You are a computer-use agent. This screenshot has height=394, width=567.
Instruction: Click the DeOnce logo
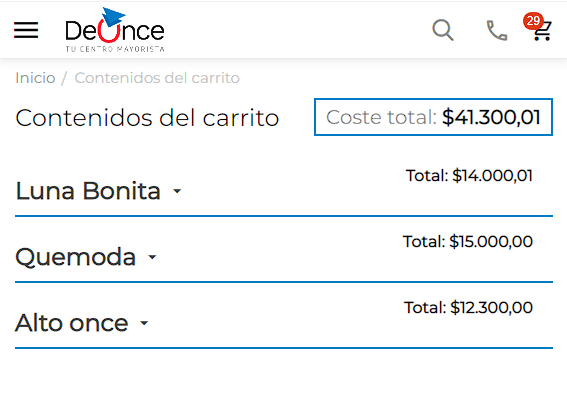point(115,30)
